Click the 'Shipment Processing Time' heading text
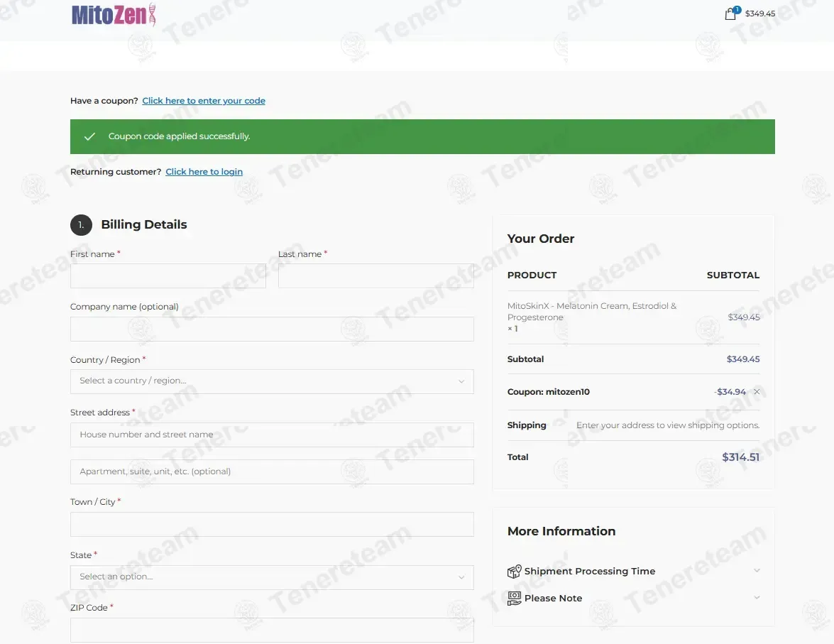Image resolution: width=834 pixels, height=644 pixels. click(589, 571)
